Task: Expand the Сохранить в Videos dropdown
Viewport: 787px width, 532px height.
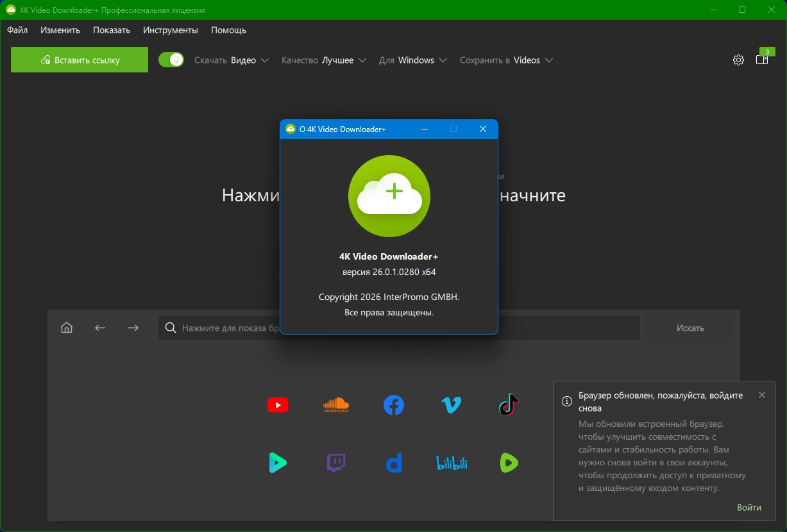Action: click(506, 60)
